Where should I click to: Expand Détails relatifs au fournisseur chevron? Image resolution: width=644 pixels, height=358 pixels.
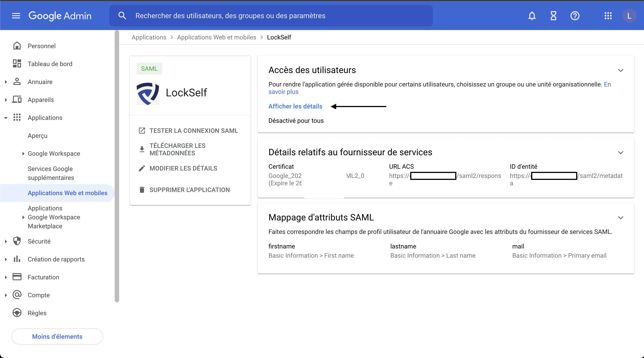[x=620, y=152]
